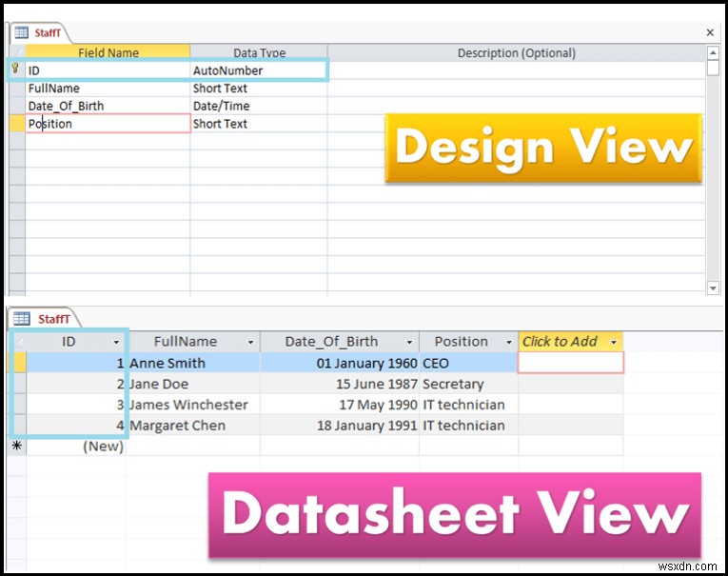Click the Date/Time data type cell
This screenshot has height=576, width=728.
click(259, 106)
